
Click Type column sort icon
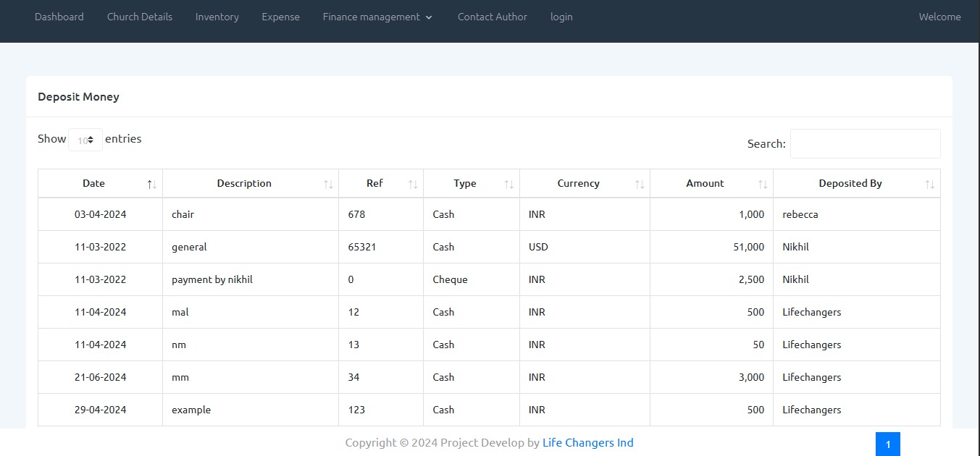tap(508, 185)
